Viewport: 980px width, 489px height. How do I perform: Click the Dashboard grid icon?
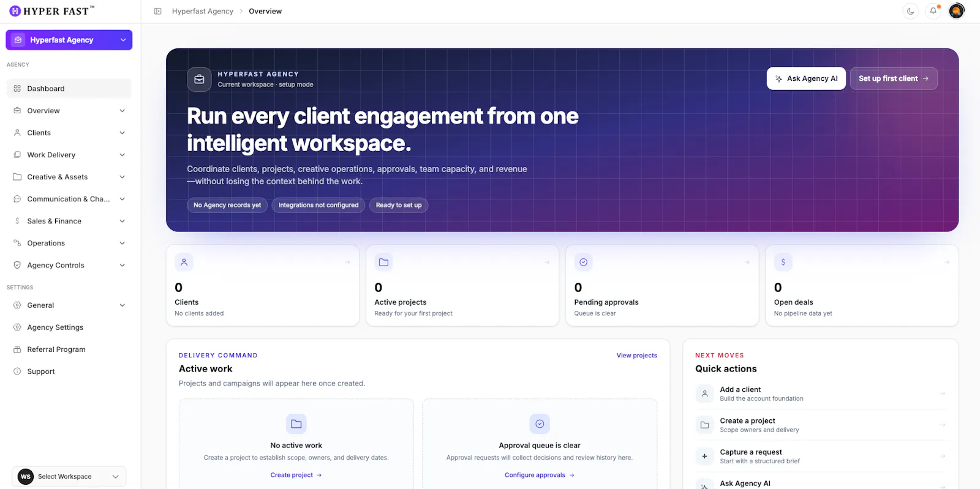point(17,89)
